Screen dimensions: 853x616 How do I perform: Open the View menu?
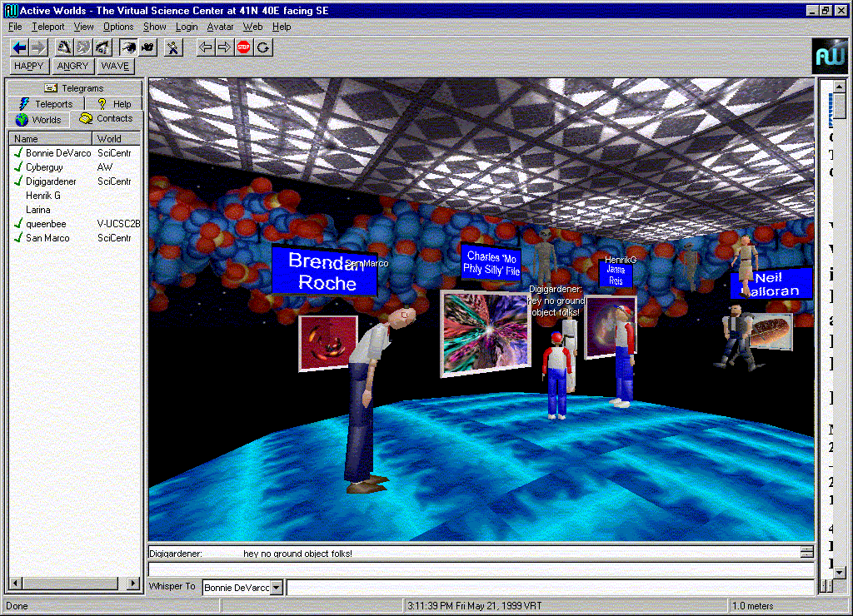[84, 27]
